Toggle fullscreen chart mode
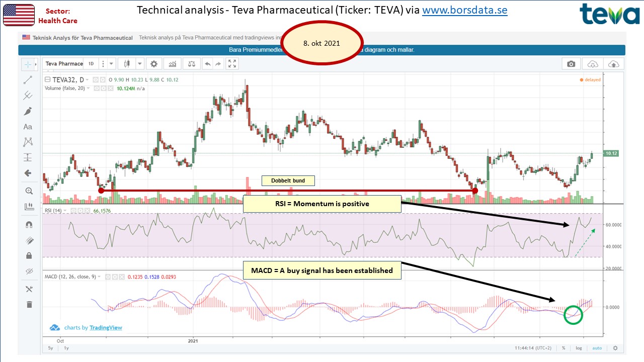644x362 pixels. (x=232, y=64)
